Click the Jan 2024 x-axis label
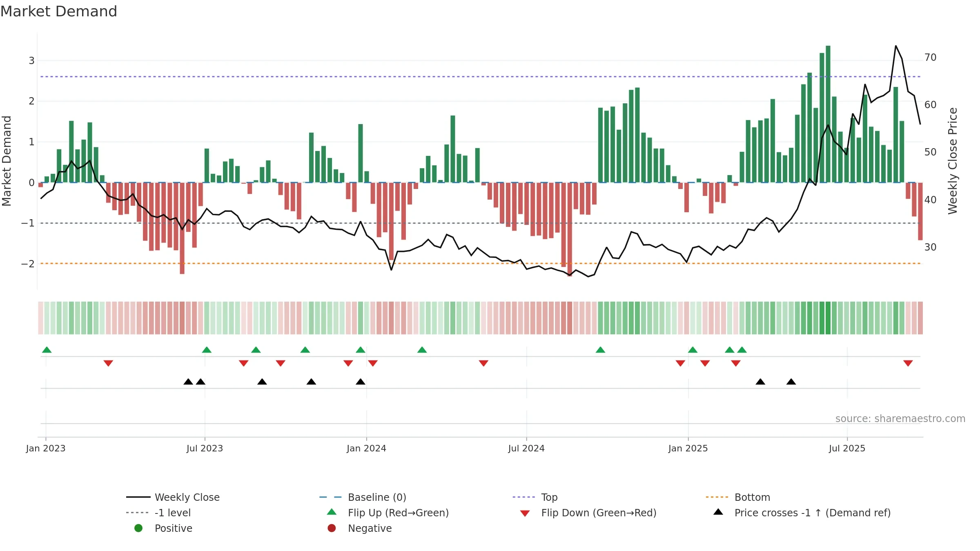This screenshot has width=980, height=551. pyautogui.click(x=366, y=448)
